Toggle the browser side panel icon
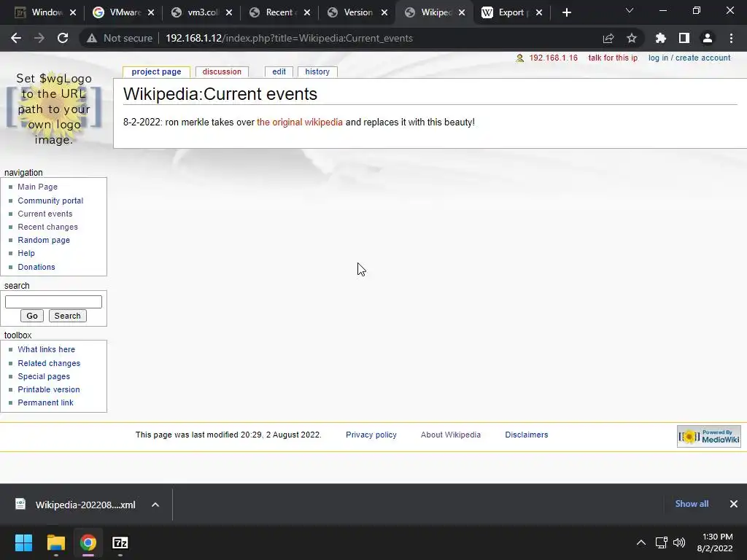 [684, 38]
